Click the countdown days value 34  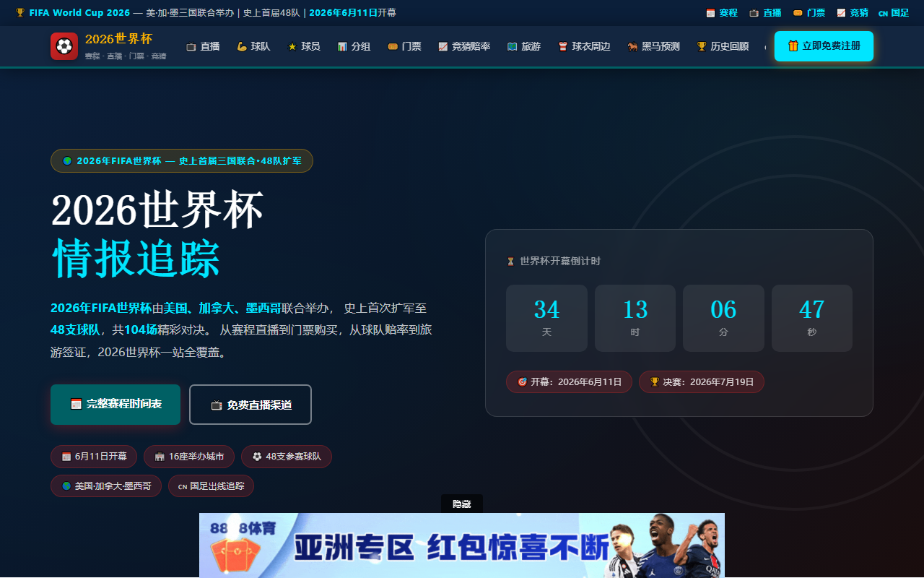(x=546, y=309)
